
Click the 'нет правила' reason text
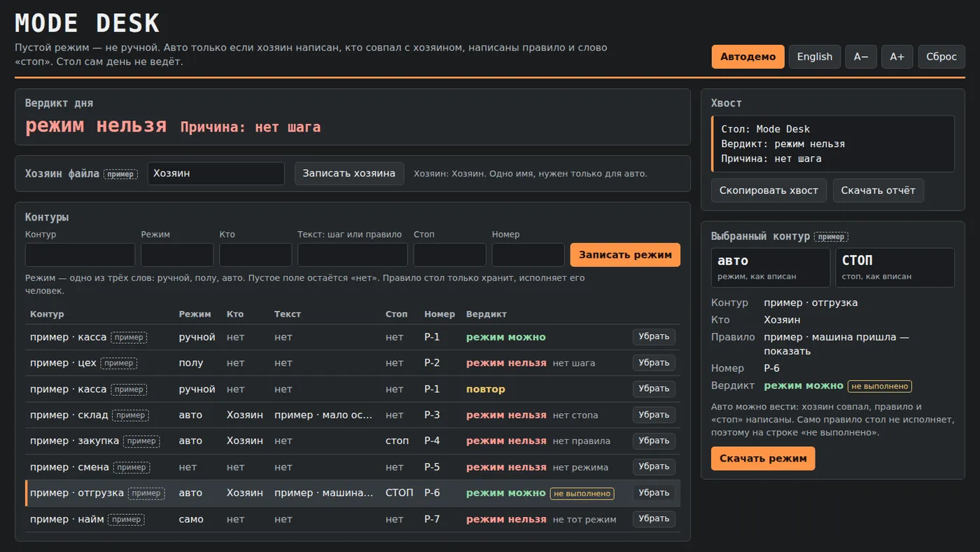coord(582,441)
